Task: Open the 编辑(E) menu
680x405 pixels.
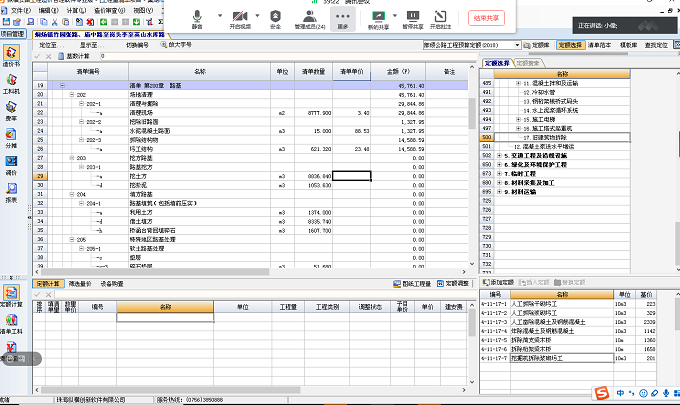Action: pyautogui.click(x=48, y=10)
